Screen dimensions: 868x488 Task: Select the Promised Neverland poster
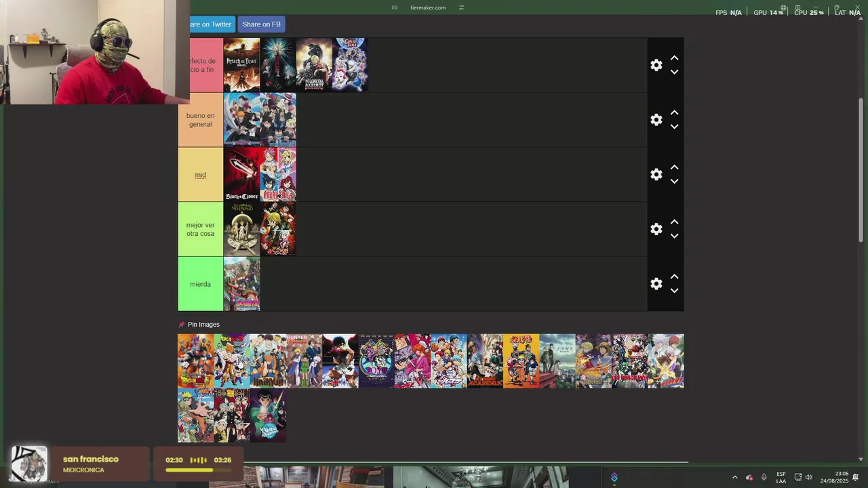click(241, 229)
